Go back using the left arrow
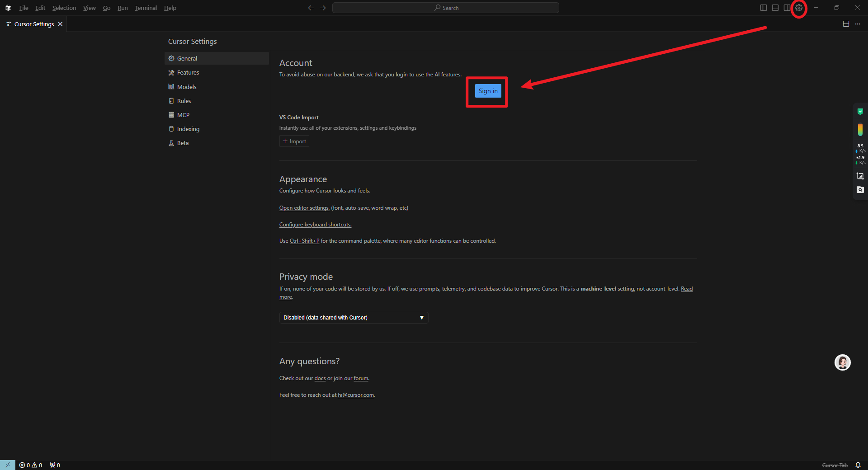The width and height of the screenshot is (868, 470). tap(311, 8)
